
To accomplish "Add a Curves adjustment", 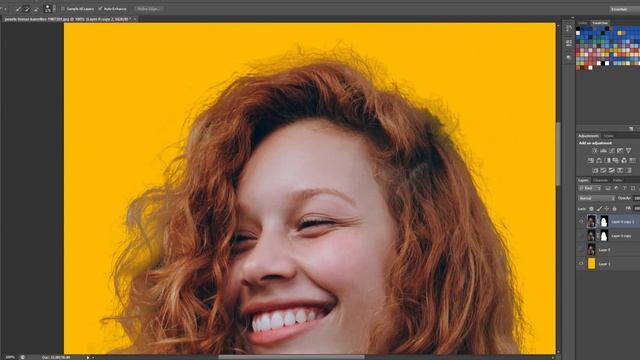I will 612,151.
